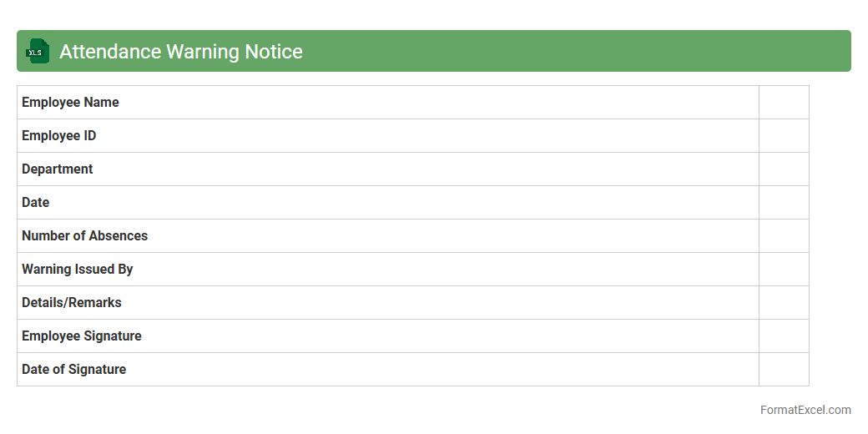Click the blank Date of Signature field
Screen dimensions: 868x434
(784, 370)
